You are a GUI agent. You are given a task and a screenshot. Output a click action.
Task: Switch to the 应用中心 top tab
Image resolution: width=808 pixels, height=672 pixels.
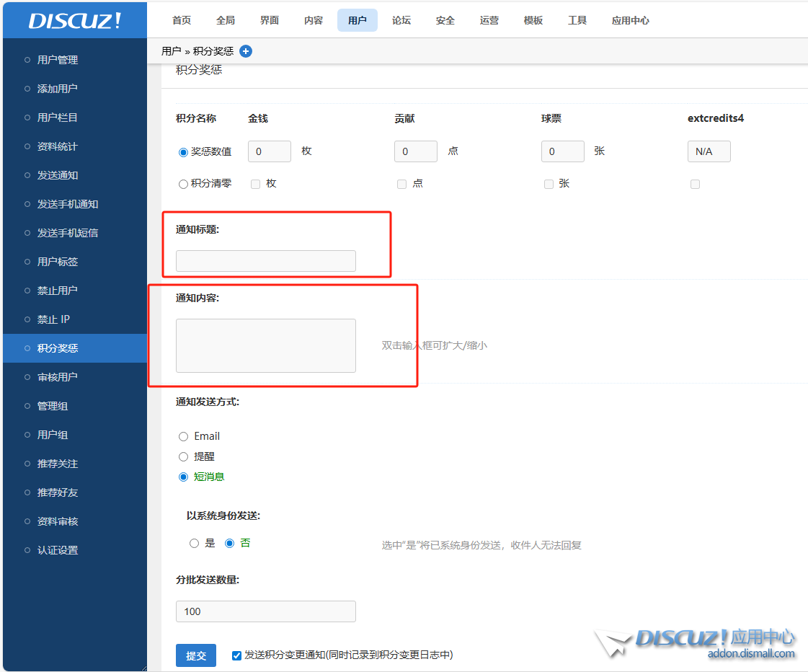(630, 20)
